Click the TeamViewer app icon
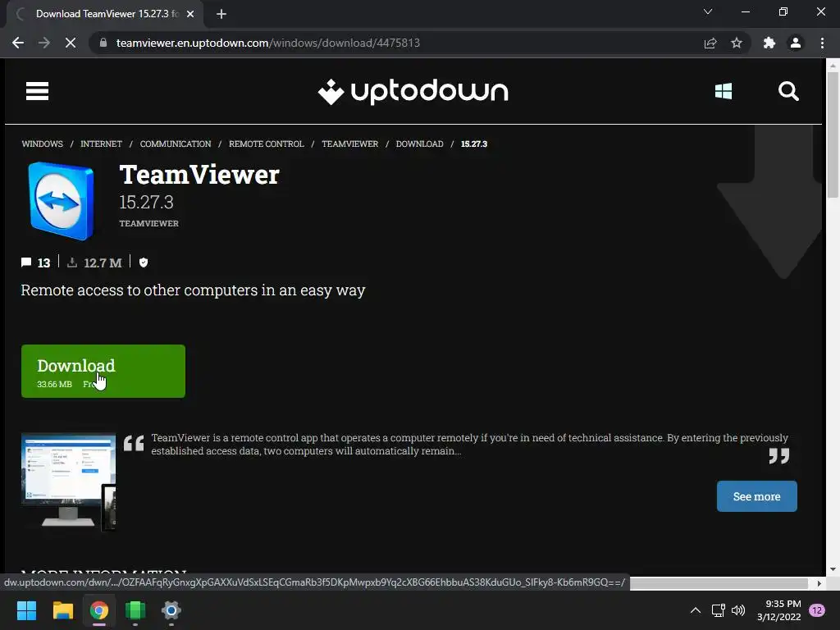Image resolution: width=840 pixels, height=630 pixels. tap(61, 200)
